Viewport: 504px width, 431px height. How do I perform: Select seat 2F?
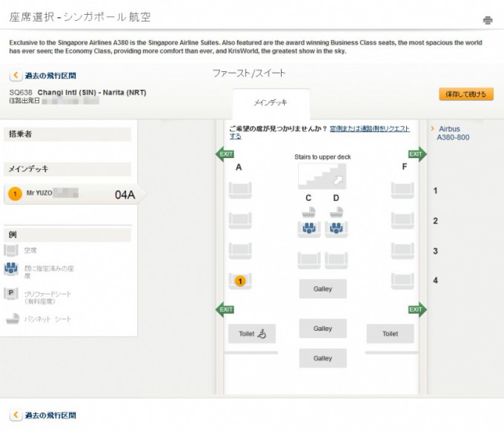[402, 220]
